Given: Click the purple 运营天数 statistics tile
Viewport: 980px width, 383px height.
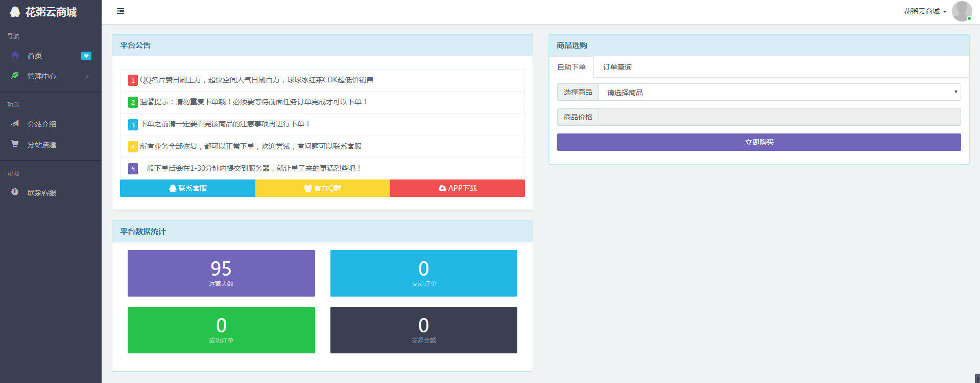Looking at the screenshot, I should (x=221, y=273).
